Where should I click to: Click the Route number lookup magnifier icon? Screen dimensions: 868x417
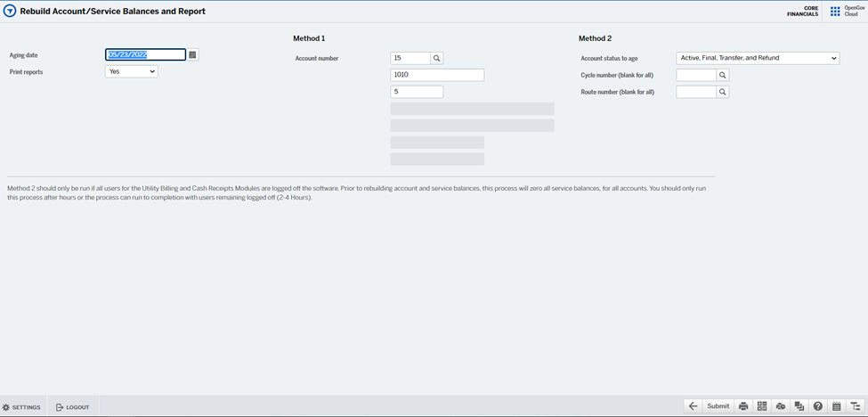(723, 92)
